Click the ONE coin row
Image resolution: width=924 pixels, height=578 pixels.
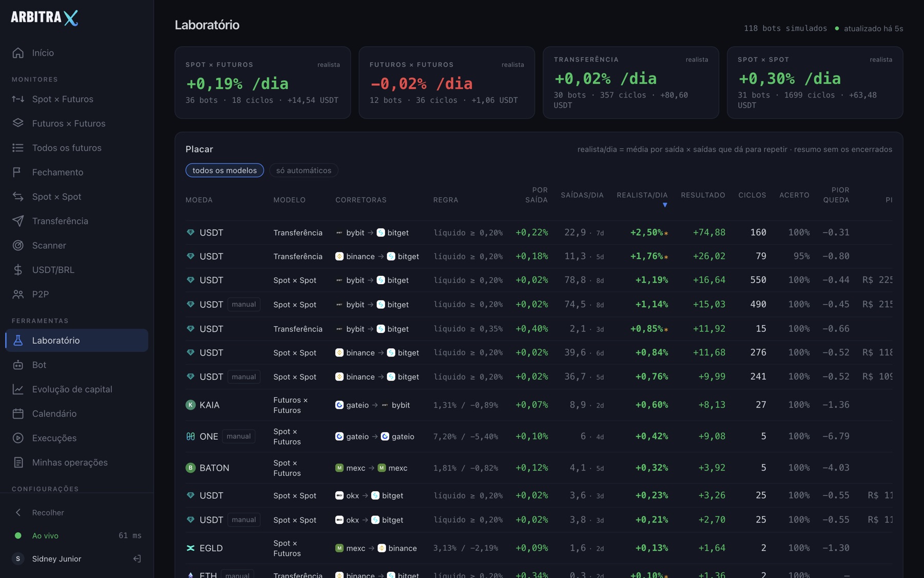pyautogui.click(x=539, y=436)
